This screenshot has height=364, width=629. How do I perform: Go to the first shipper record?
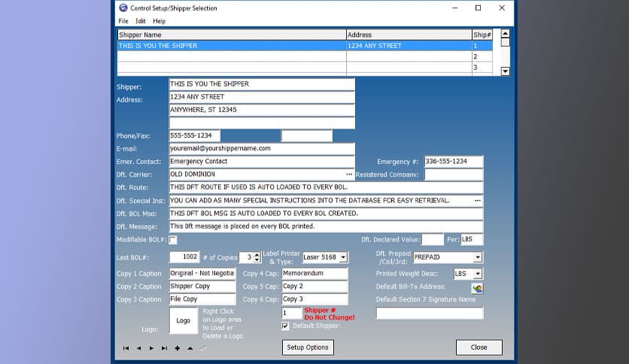pos(126,348)
